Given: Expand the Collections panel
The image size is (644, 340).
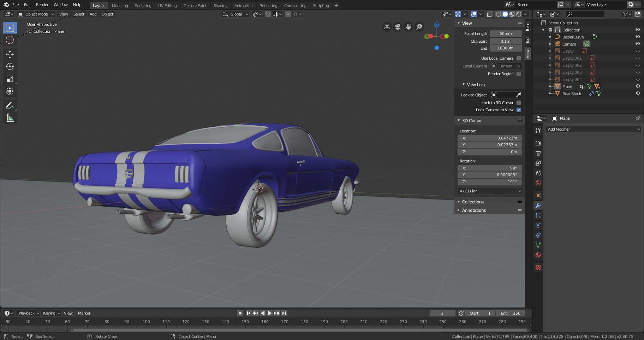Looking at the screenshot, I should (x=472, y=202).
